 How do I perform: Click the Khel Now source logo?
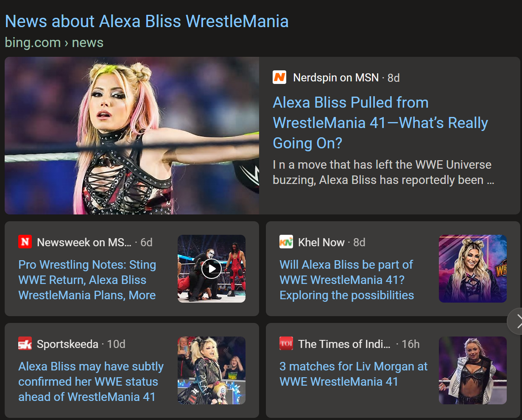[x=286, y=242]
